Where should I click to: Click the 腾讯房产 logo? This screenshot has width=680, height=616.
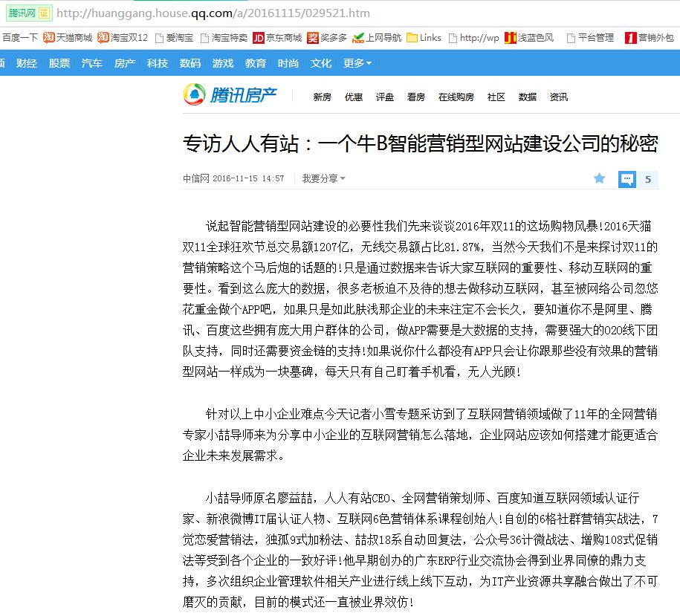pyautogui.click(x=230, y=94)
